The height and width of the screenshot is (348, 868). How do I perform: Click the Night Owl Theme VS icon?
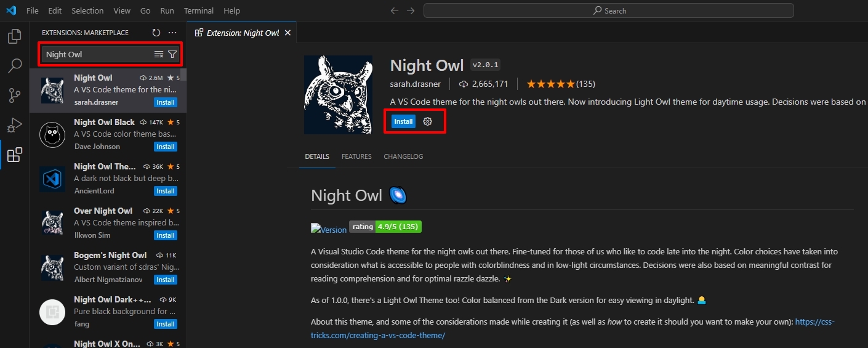click(x=52, y=179)
